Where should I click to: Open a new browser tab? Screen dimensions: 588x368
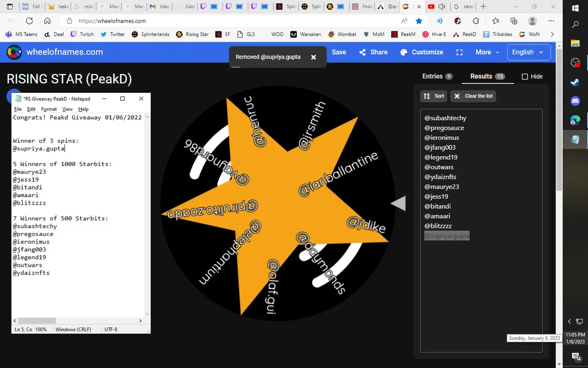483,6
